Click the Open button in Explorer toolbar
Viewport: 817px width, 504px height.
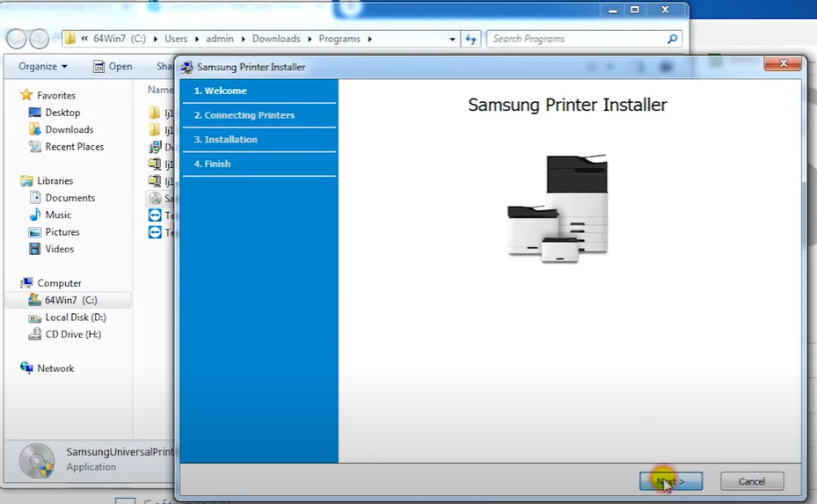(113, 66)
